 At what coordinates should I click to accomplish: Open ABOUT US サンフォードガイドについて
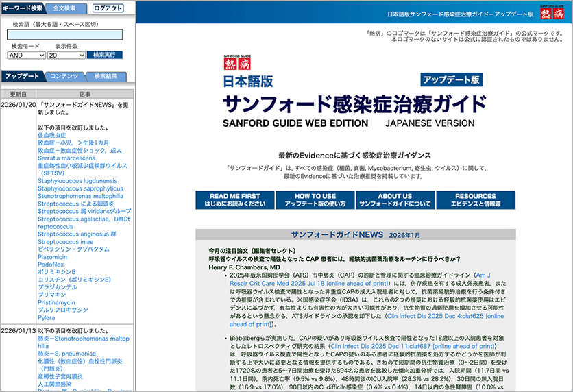(395, 200)
